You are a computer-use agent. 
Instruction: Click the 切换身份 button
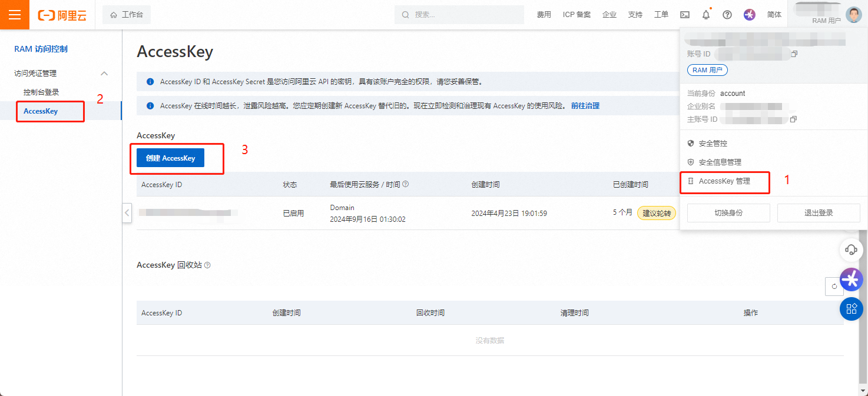728,213
